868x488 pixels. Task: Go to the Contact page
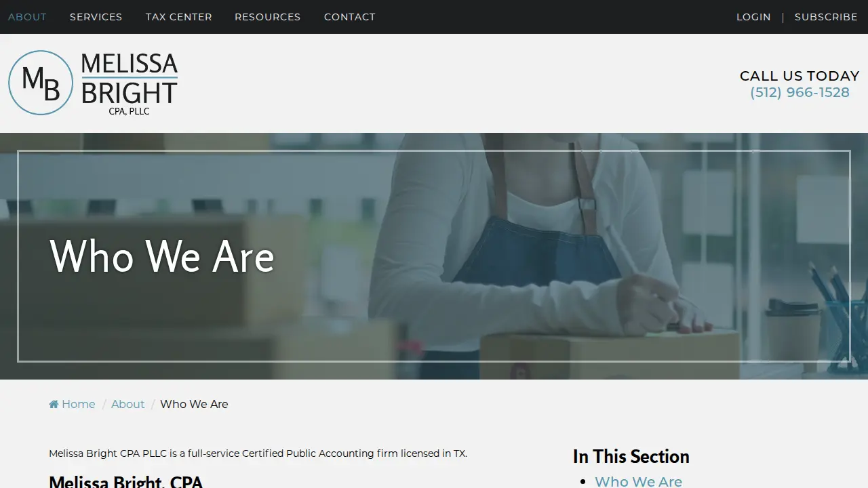(350, 17)
